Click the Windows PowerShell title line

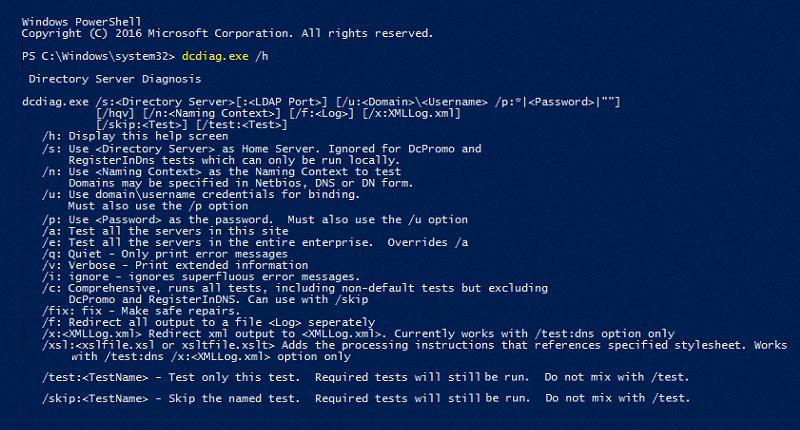tap(82, 21)
